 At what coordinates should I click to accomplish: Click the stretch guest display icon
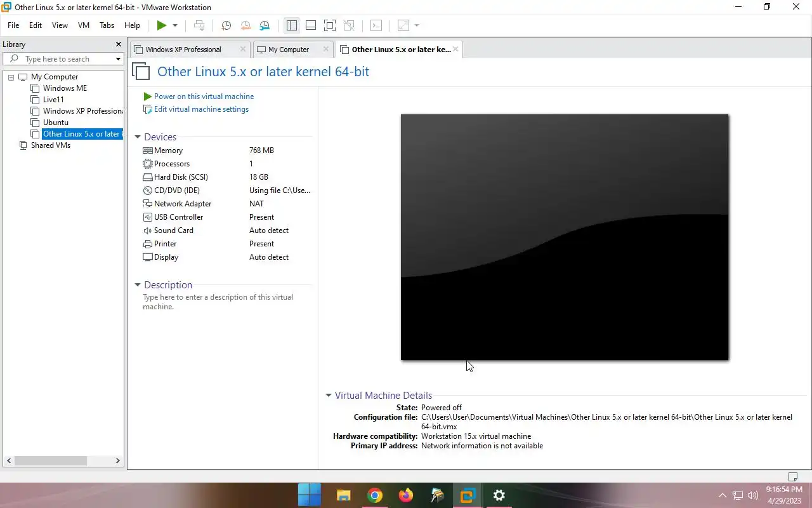pyautogui.click(x=403, y=25)
